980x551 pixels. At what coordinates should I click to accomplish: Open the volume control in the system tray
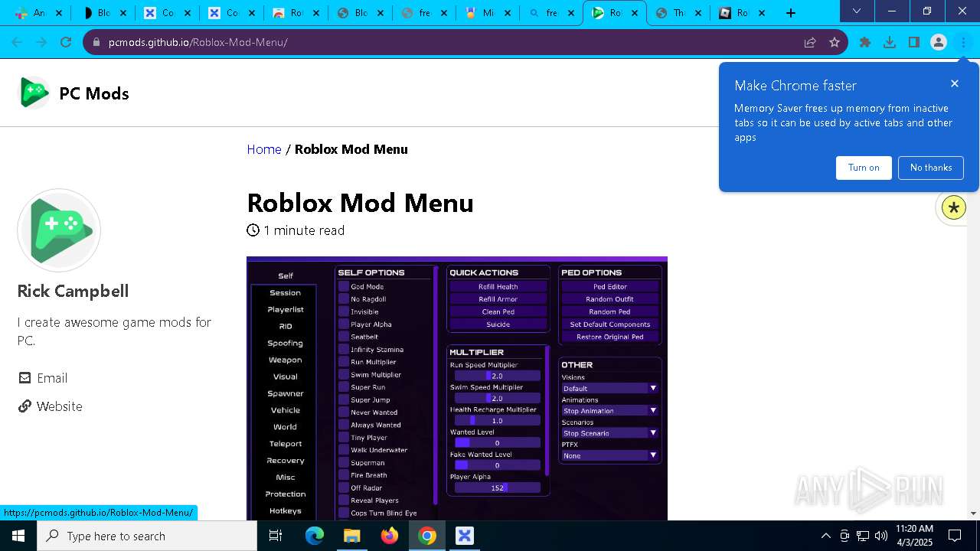pyautogui.click(x=881, y=536)
